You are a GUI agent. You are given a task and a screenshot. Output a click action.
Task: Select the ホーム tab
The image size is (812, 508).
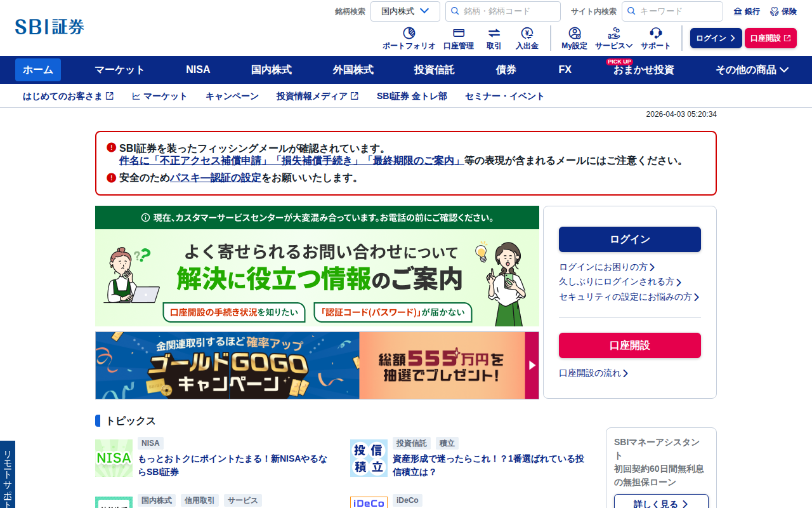point(38,70)
